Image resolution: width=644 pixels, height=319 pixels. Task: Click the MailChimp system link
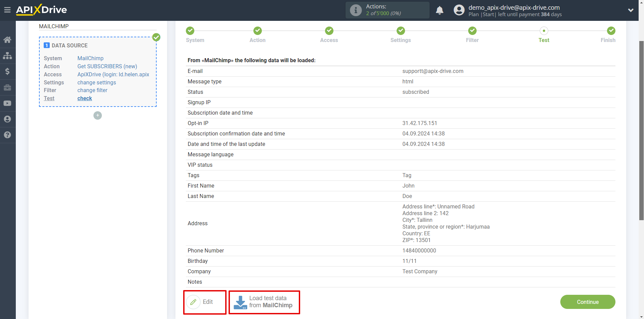click(x=90, y=58)
